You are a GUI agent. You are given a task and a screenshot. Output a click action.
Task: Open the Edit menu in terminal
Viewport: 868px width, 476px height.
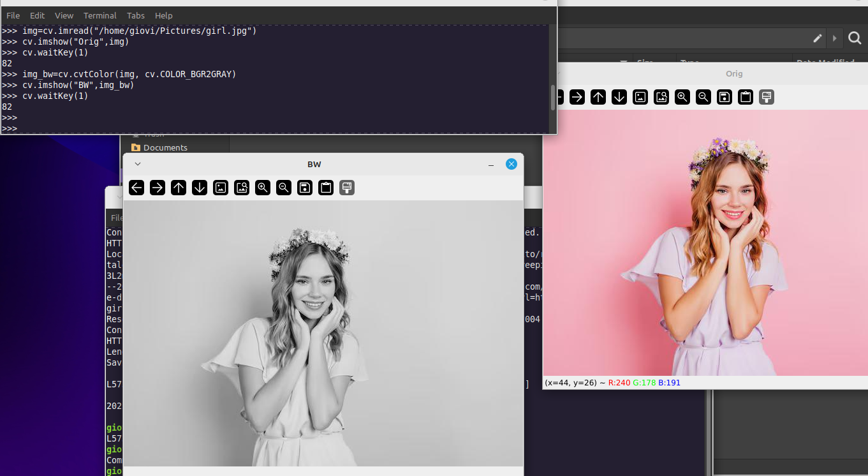click(37, 15)
